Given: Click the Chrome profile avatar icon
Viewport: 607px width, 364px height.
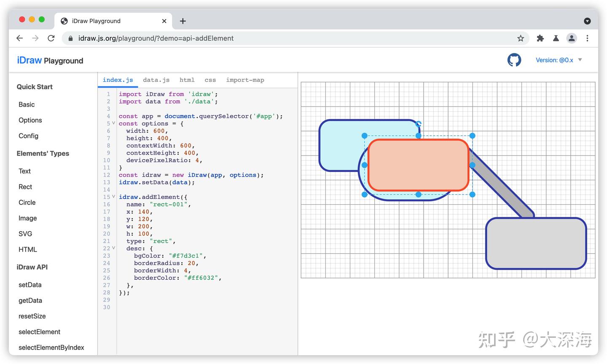Looking at the screenshot, I should click(x=571, y=38).
